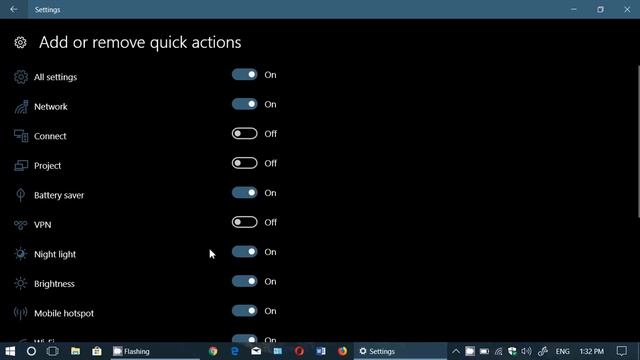This screenshot has width=640, height=360.
Task: Open the Mail app from the taskbar
Action: pyautogui.click(x=256, y=351)
